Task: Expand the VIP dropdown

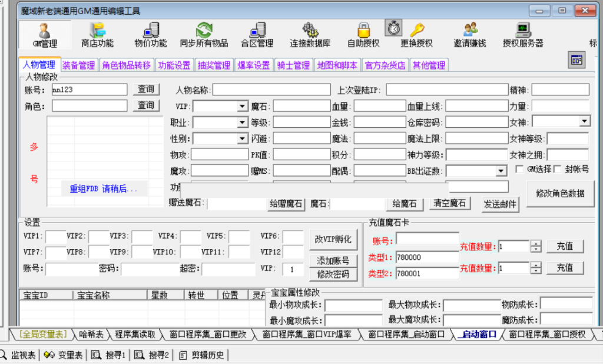Action: point(242,106)
